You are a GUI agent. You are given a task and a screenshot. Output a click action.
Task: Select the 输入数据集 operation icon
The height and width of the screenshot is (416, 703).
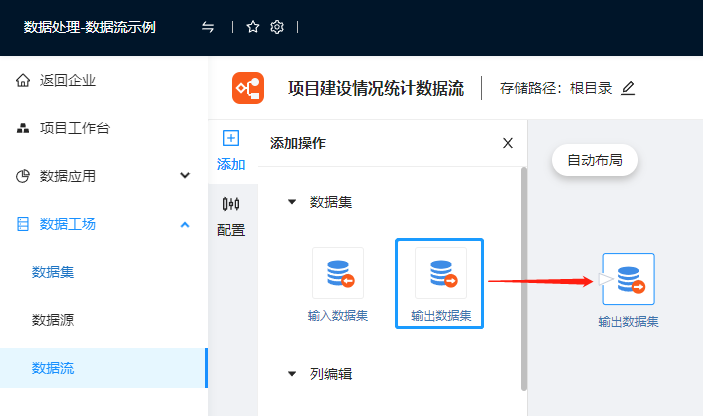(338, 273)
